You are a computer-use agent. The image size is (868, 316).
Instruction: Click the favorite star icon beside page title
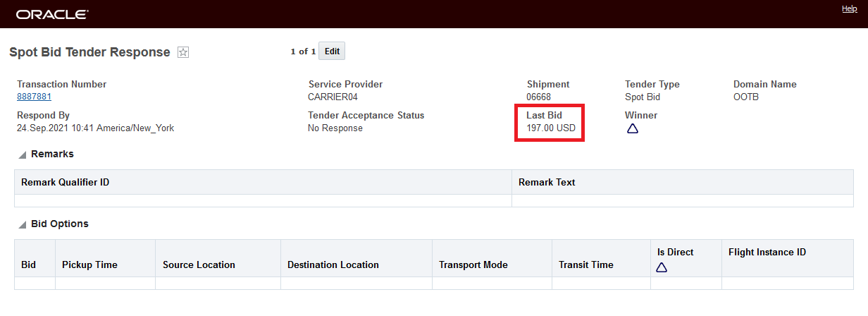(x=183, y=52)
